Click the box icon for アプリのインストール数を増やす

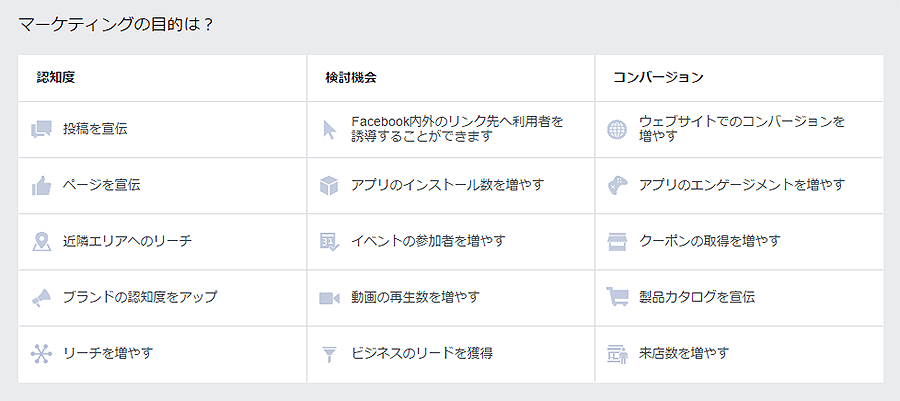click(329, 186)
